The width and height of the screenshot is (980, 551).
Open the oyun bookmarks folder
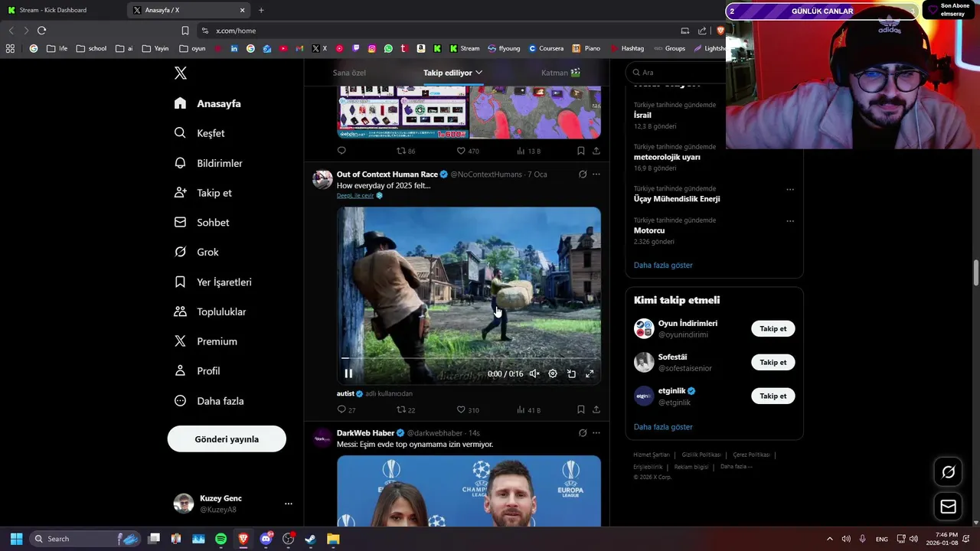click(x=192, y=48)
